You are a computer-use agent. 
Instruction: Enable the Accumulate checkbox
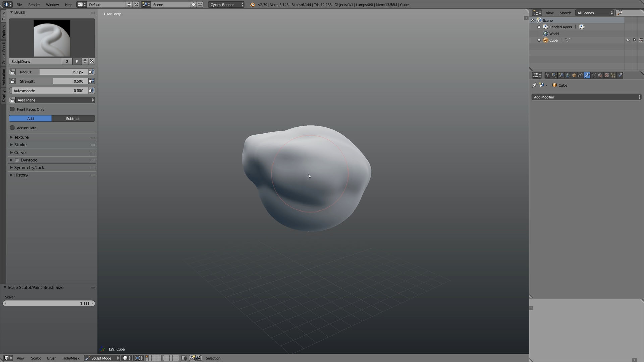click(x=12, y=128)
